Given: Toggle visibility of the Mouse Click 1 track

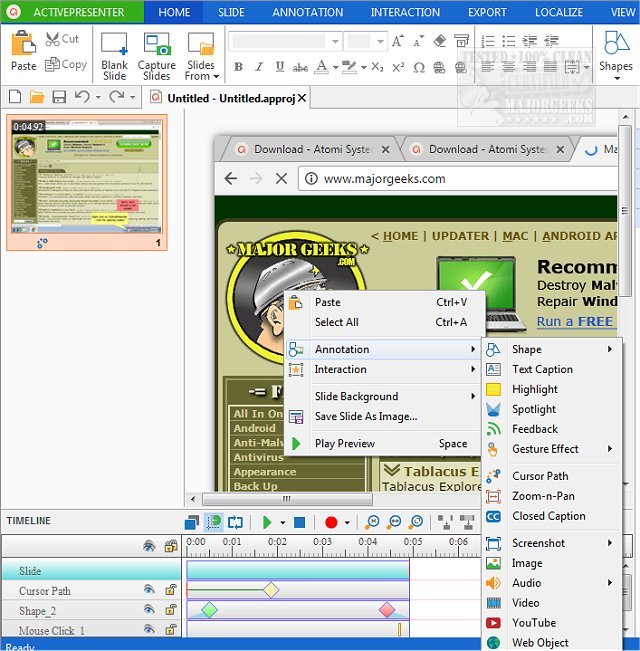Looking at the screenshot, I should [149, 629].
